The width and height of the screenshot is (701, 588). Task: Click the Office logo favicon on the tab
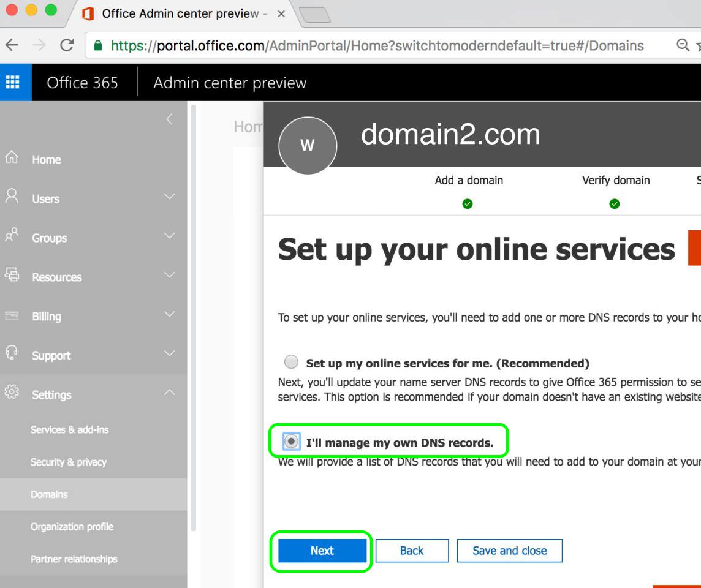88,14
